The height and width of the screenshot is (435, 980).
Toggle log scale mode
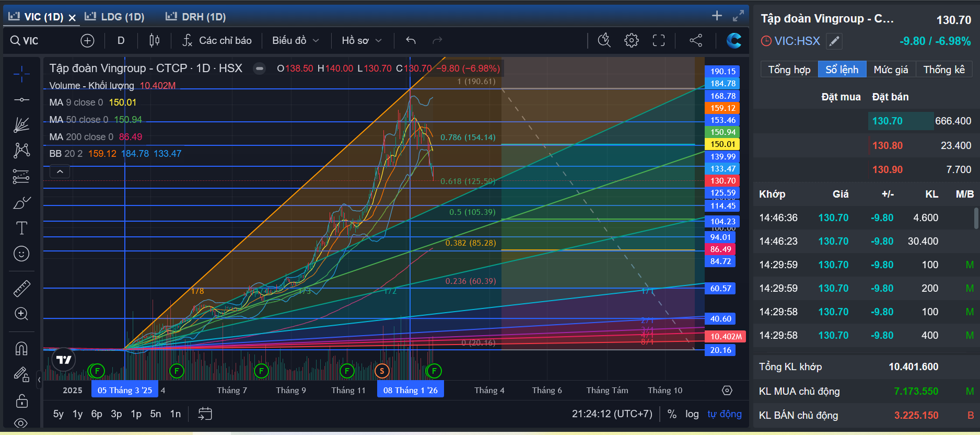point(692,414)
